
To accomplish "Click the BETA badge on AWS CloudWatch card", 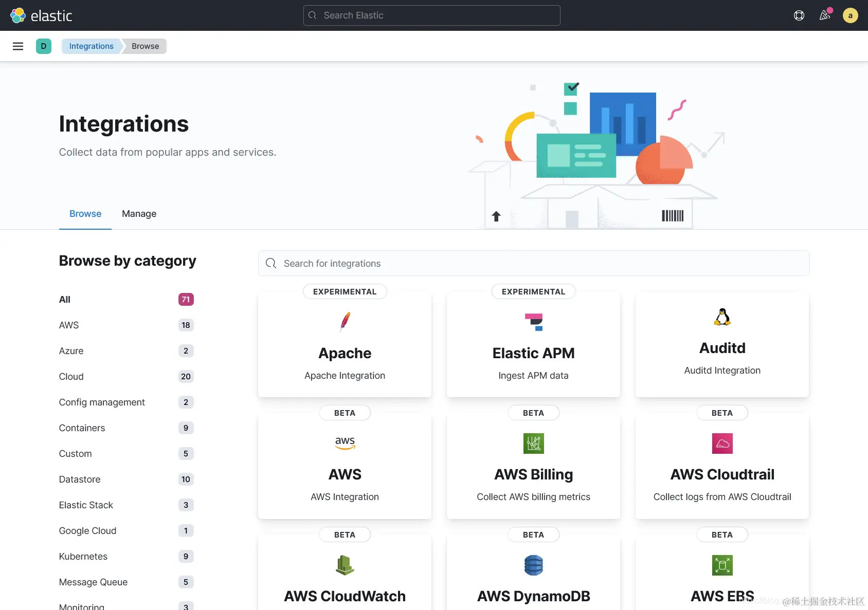I will (345, 534).
